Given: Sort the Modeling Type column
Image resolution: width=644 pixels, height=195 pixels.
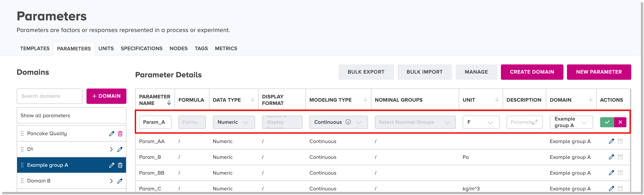Looking at the screenshot, I should tap(365, 100).
